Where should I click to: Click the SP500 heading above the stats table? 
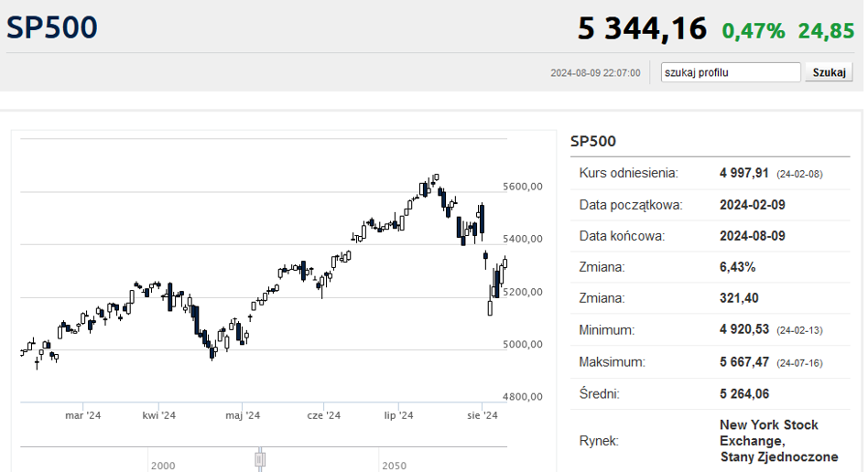(x=593, y=141)
